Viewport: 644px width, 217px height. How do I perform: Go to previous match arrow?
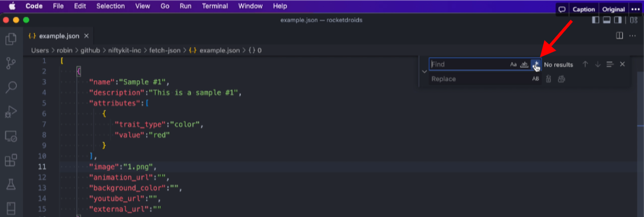point(586,64)
